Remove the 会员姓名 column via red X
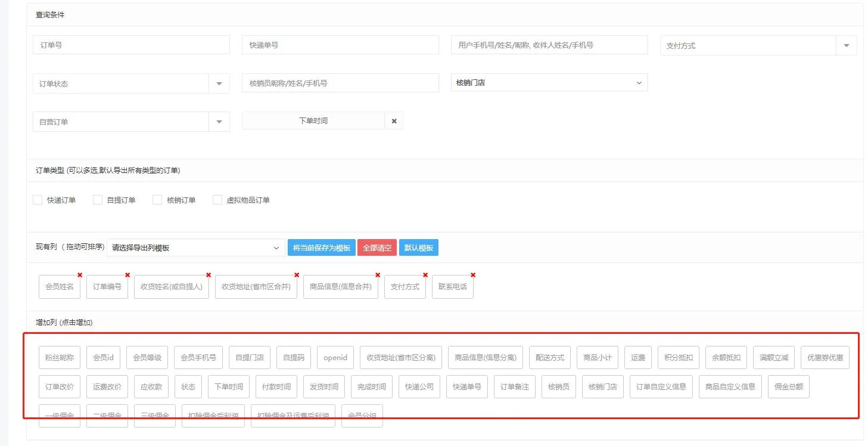 click(80, 275)
